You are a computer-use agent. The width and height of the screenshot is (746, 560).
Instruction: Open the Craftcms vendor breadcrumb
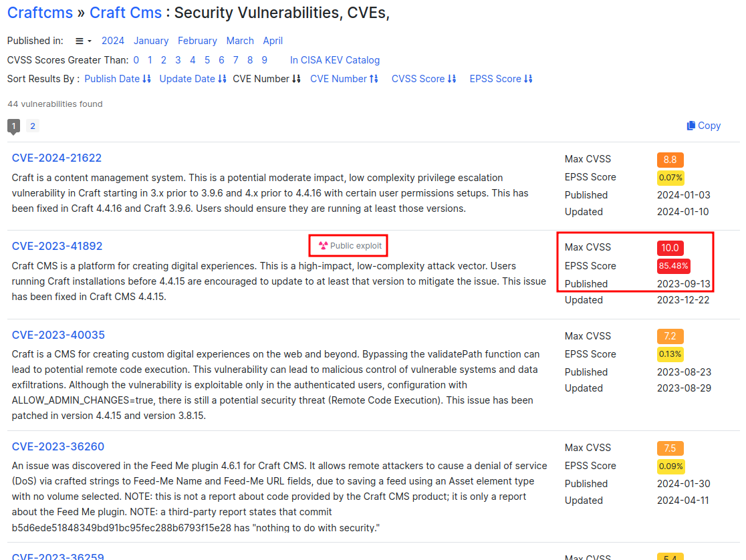coord(40,13)
